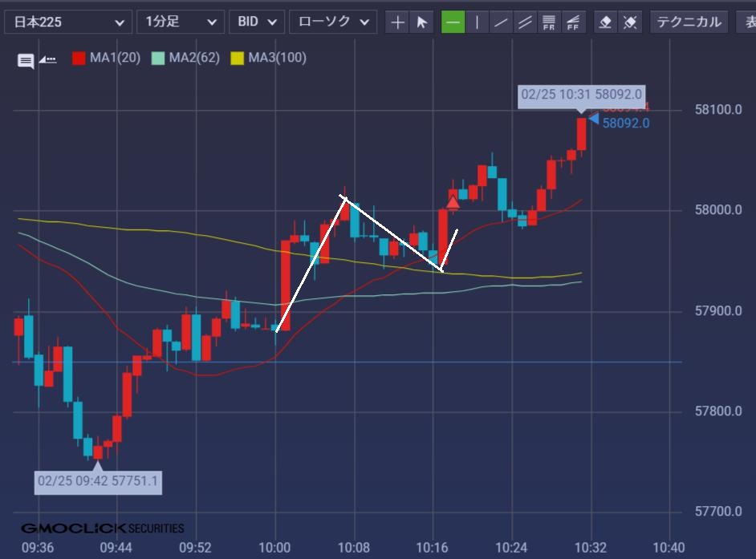Click the eraser to delete a drawing

[x=606, y=22]
